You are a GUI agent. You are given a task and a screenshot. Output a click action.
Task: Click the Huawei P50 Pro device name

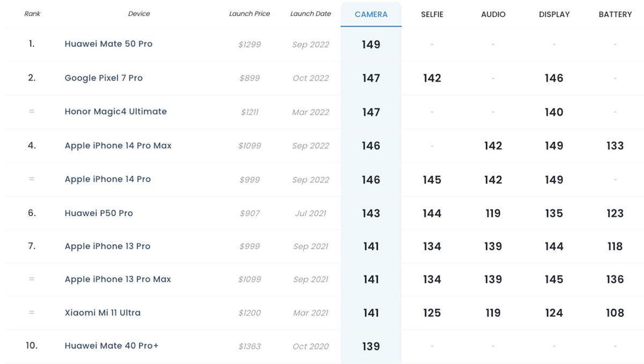99,213
